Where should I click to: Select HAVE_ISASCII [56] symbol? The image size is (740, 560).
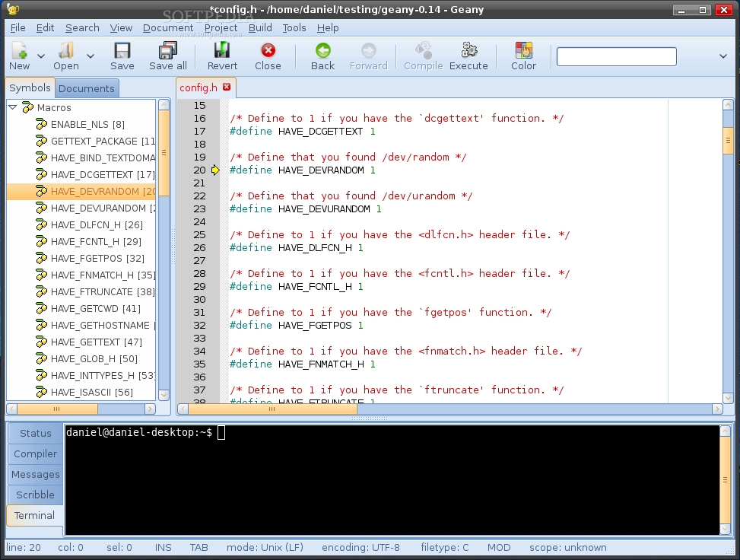tap(92, 393)
